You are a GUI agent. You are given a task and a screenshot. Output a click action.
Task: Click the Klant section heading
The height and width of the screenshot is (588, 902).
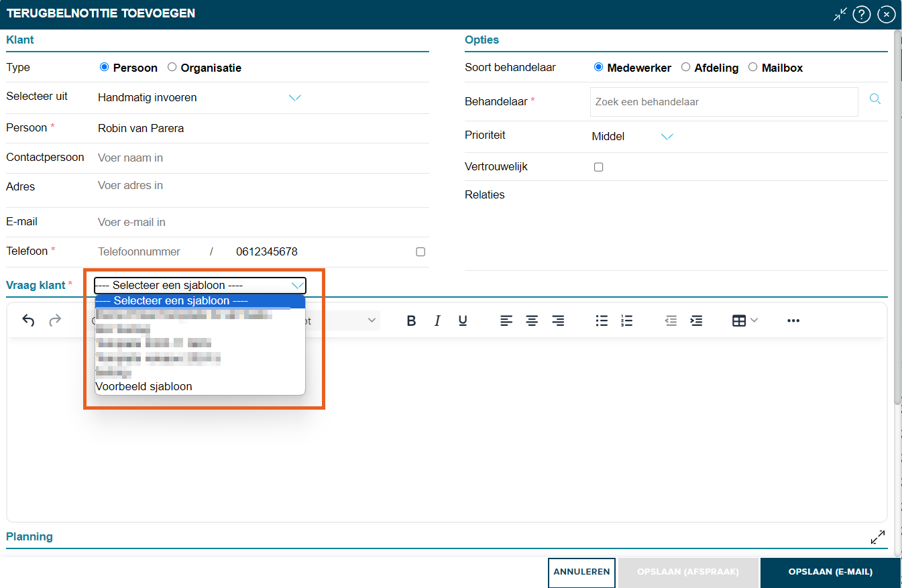pos(20,40)
